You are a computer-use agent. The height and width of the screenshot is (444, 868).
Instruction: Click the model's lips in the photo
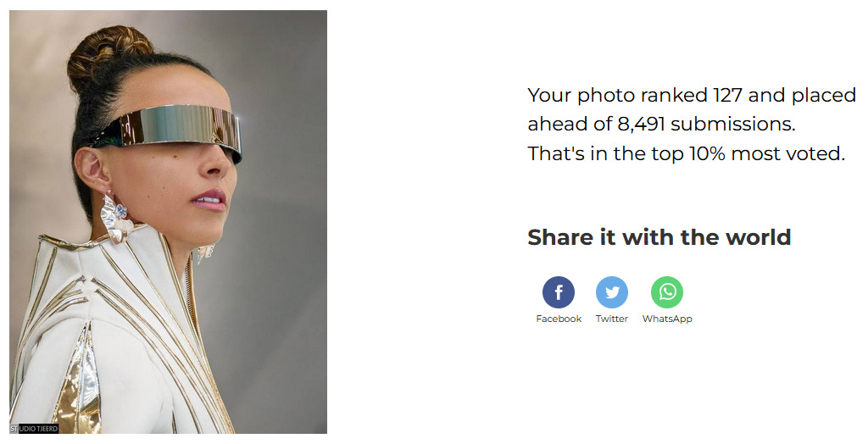(210, 199)
